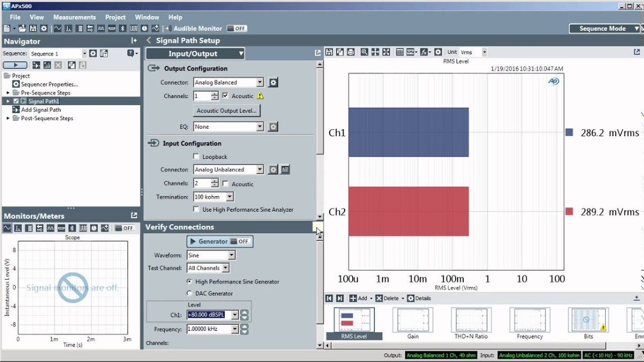
Task: Toggle the Audible Monitor OFF switch
Action: pos(236,29)
